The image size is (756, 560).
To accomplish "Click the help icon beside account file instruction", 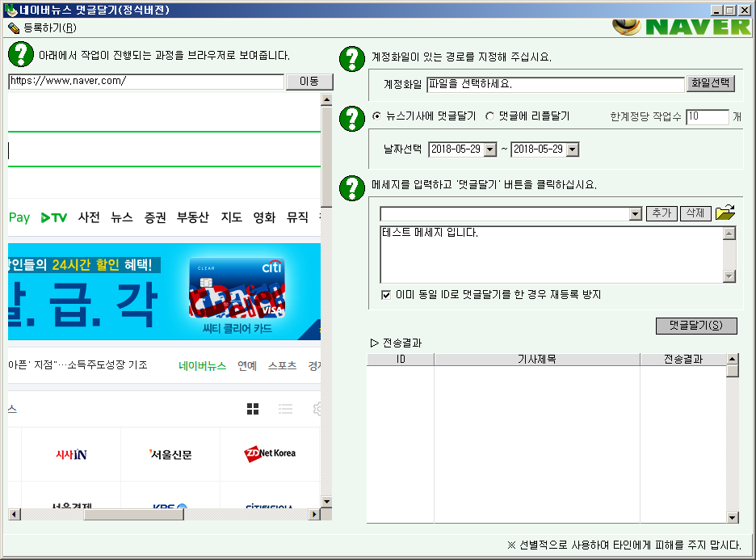I will [352, 59].
